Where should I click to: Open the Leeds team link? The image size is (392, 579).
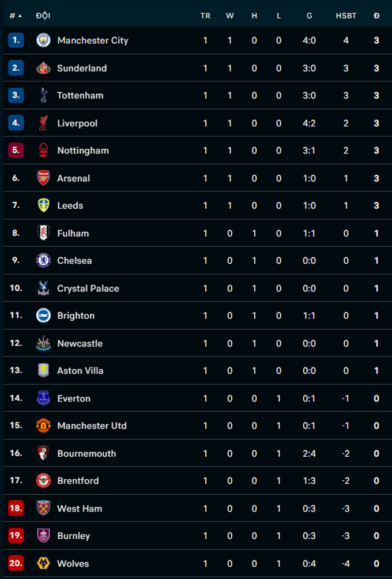(x=70, y=206)
